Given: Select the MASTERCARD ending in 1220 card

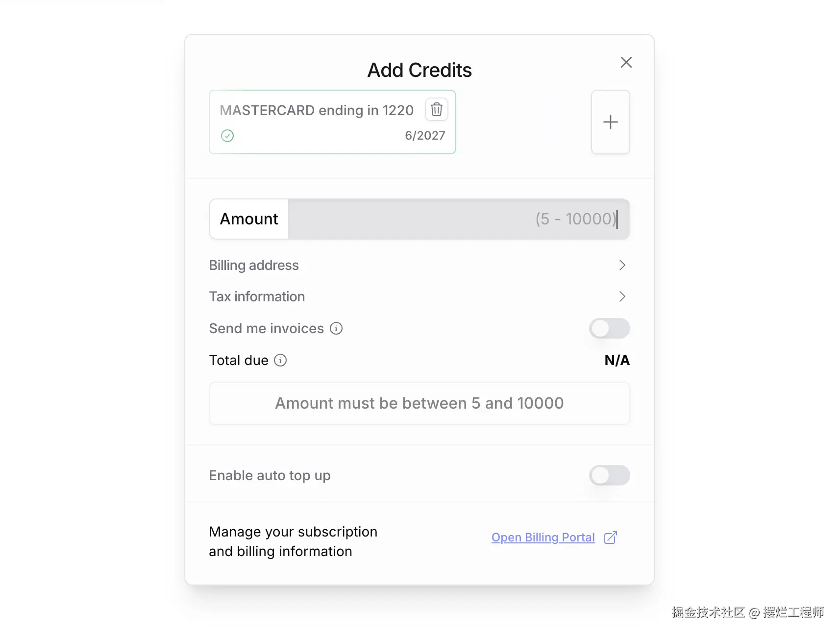Looking at the screenshot, I should (x=316, y=111).
